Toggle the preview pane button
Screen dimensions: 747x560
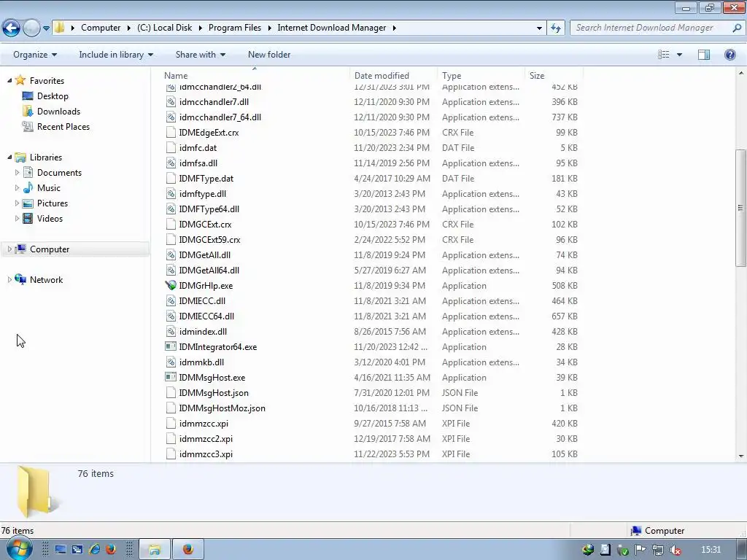pos(704,55)
